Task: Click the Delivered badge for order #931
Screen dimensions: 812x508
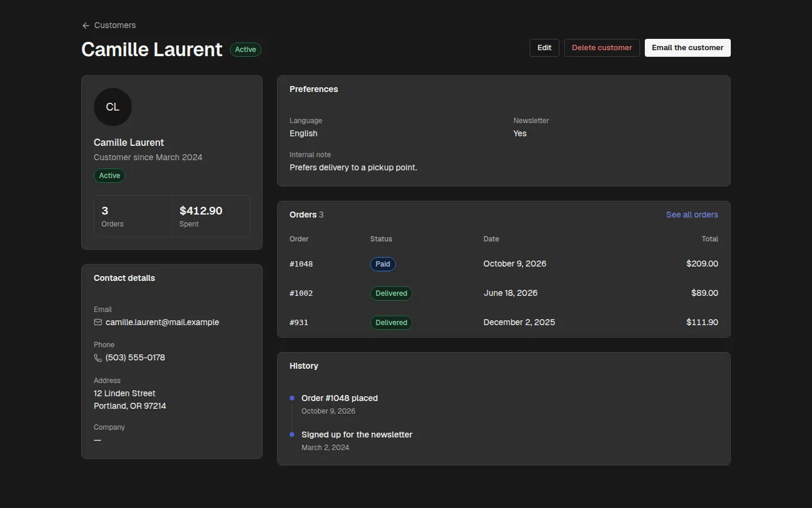Action: click(x=391, y=322)
